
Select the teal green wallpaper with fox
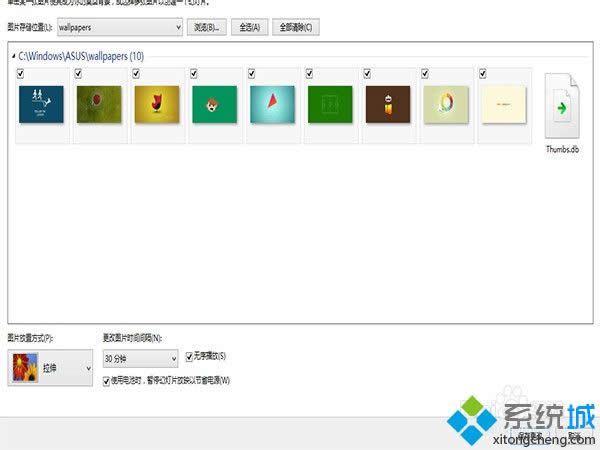point(214,105)
